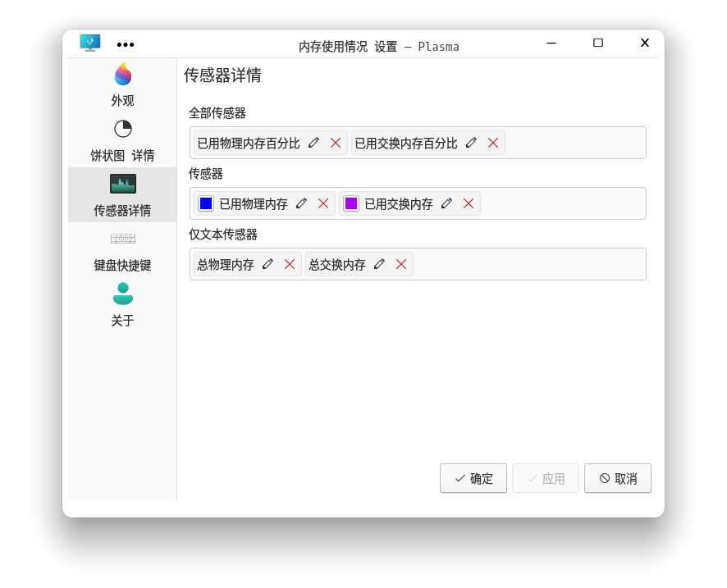Click the 应用 apply button
This screenshot has height=588, width=727.
point(546,478)
